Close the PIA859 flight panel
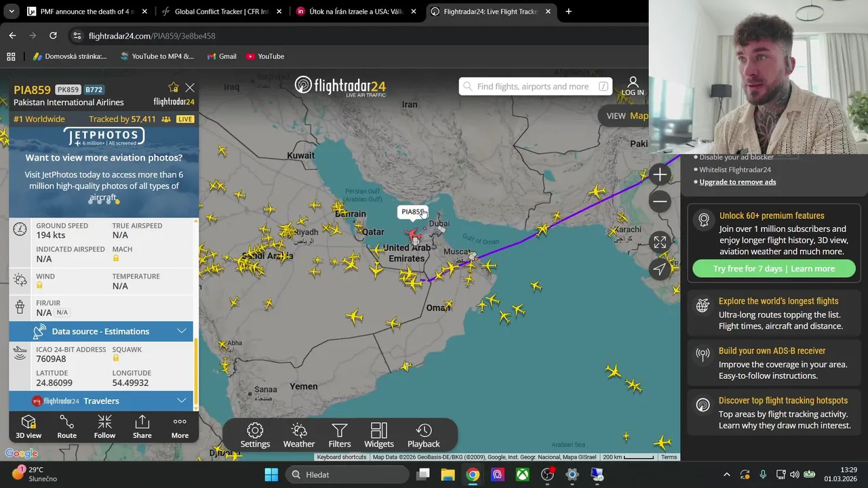Screen dimensions: 868x488 pos(190,87)
